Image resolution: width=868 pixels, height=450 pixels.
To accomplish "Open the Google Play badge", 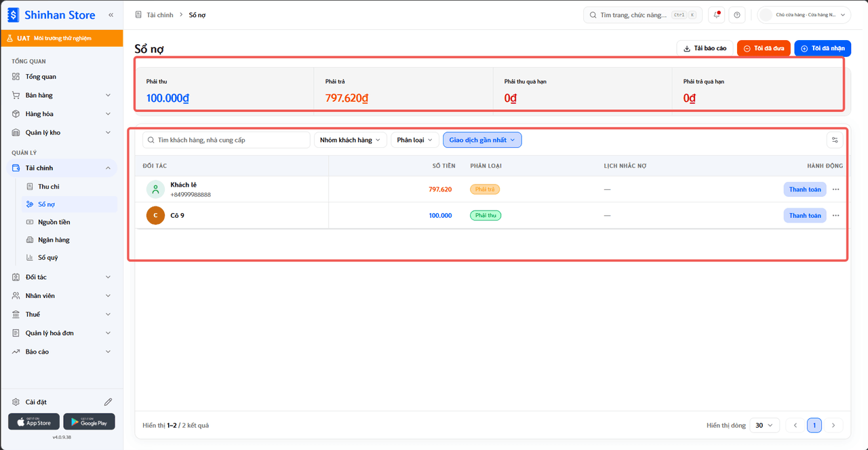I will (89, 421).
